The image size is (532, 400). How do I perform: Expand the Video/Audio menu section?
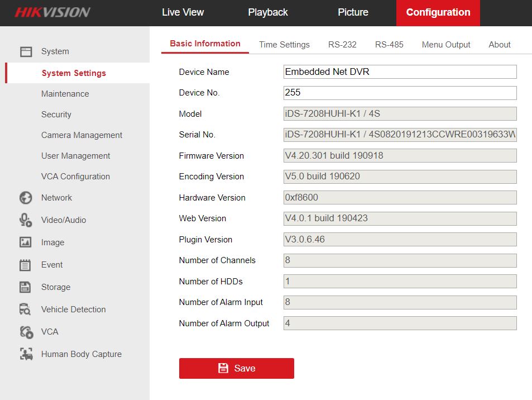64,220
